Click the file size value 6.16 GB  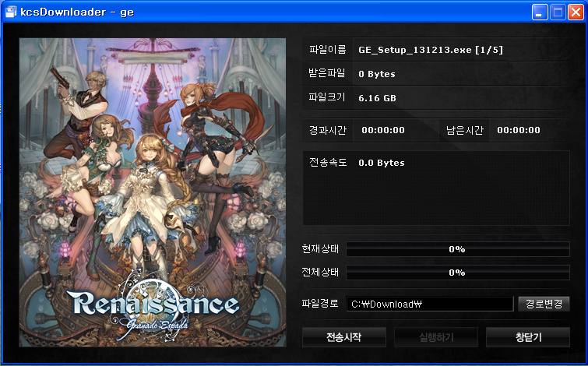pyautogui.click(x=377, y=98)
